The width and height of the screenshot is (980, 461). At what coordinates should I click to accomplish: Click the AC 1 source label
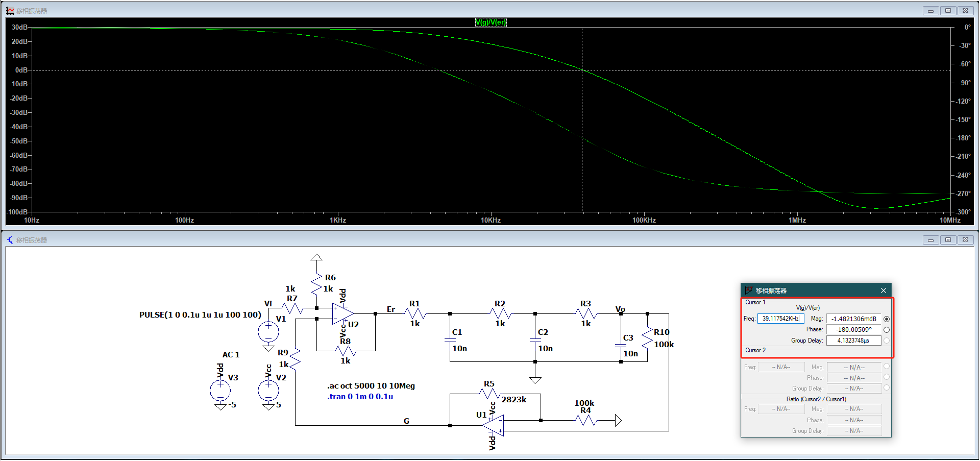[231, 355]
